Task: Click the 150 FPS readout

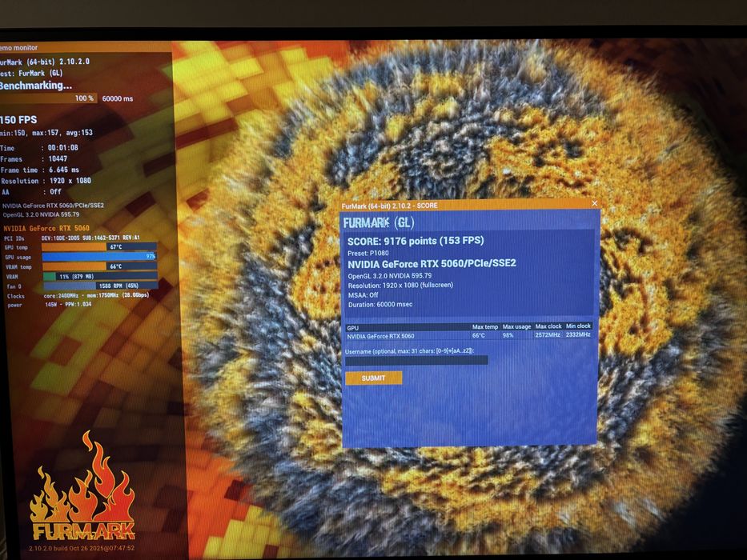Action: (18, 120)
